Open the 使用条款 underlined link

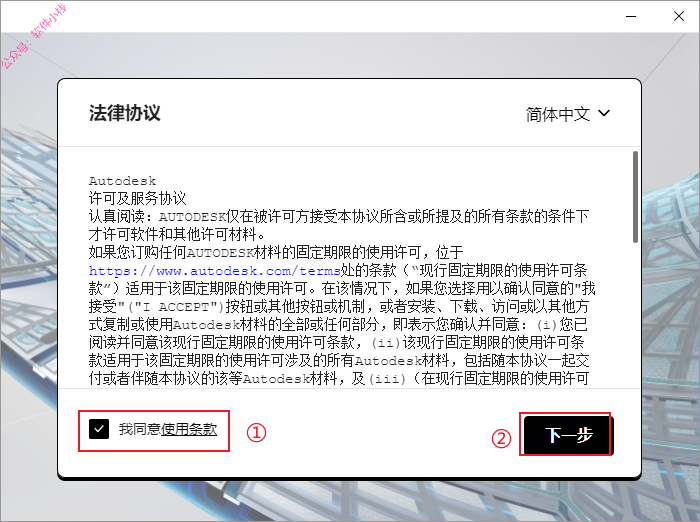[189, 430]
